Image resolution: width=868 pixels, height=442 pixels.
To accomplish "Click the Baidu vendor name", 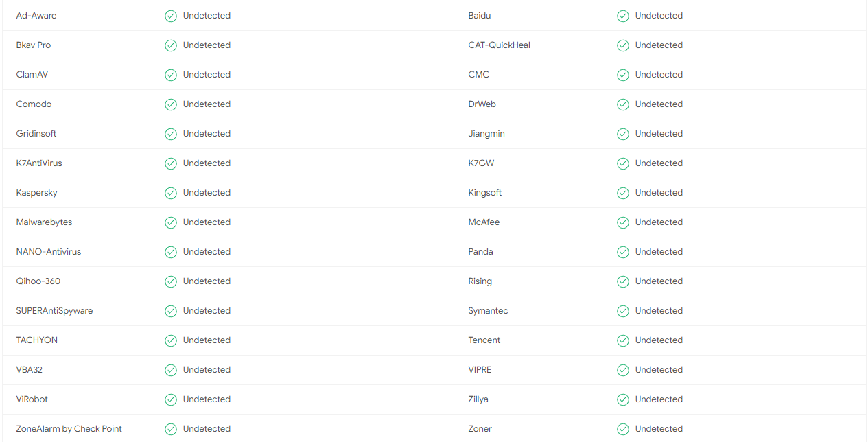I will 480,16.
